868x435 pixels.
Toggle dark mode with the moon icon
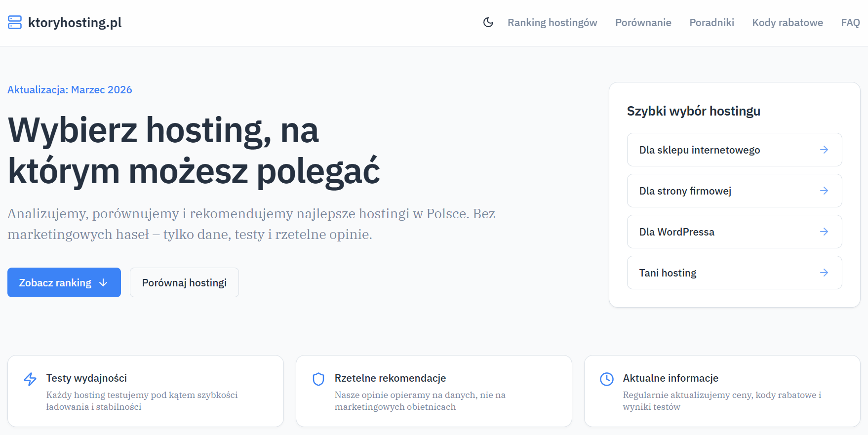(x=488, y=22)
